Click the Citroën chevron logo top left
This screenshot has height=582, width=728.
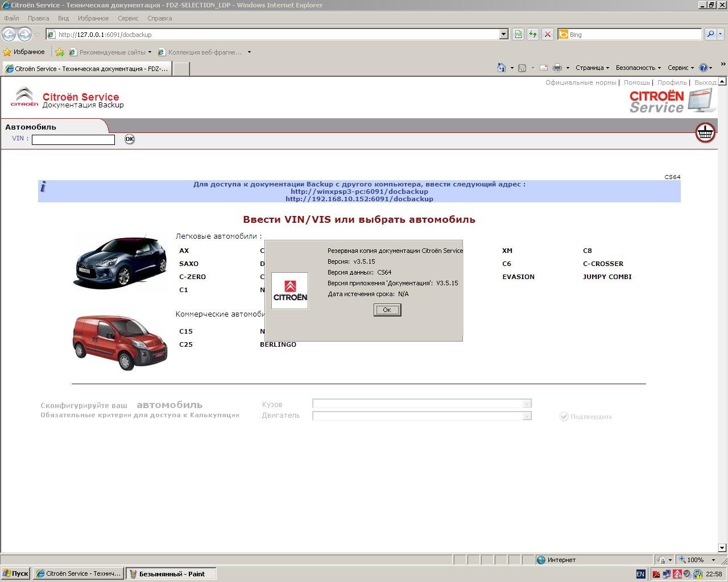click(x=24, y=97)
